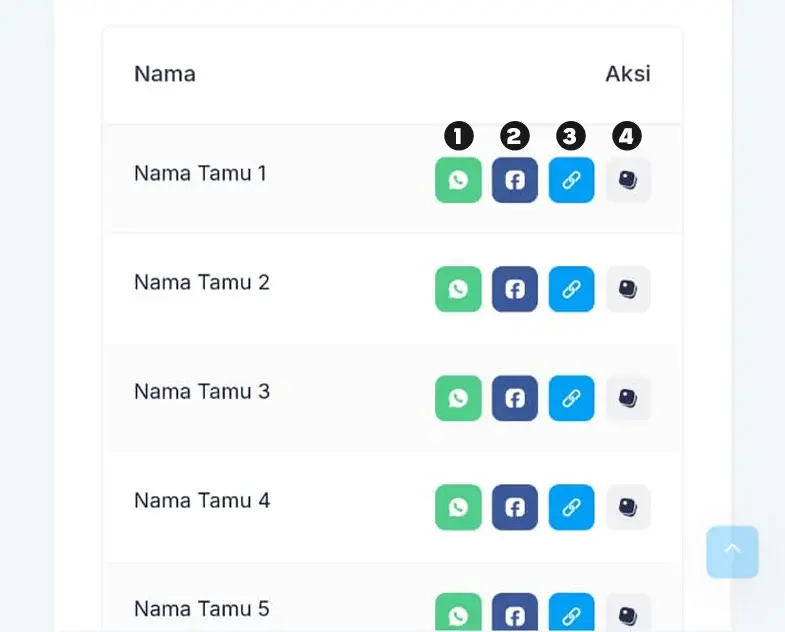785x632 pixels.
Task: Copy the link for Nama Tamu 4
Action: tap(571, 507)
